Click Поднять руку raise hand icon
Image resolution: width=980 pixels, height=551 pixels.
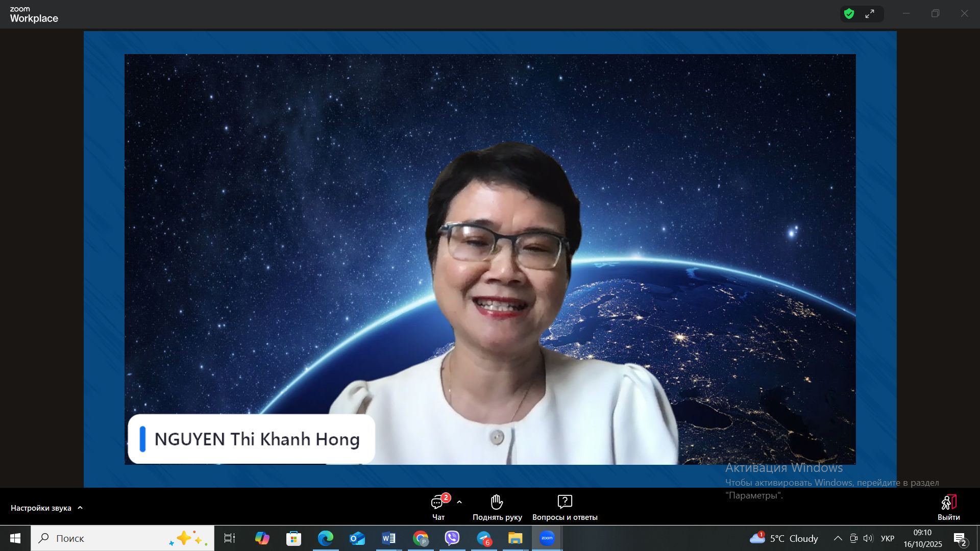click(x=497, y=503)
